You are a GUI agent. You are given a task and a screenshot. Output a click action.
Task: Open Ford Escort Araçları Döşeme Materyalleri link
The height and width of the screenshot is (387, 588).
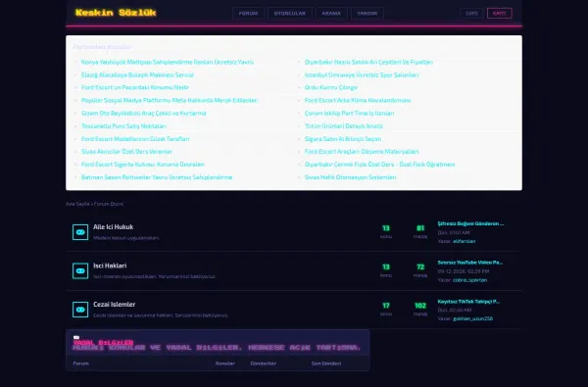(x=362, y=152)
